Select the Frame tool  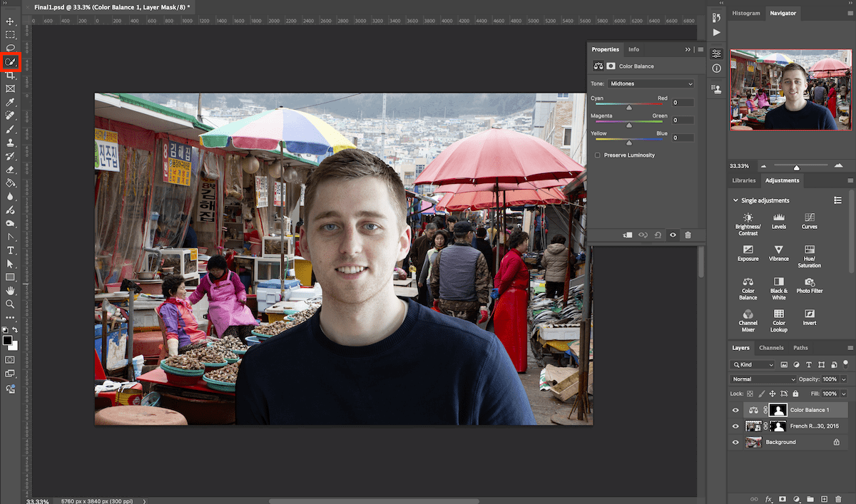[10, 89]
